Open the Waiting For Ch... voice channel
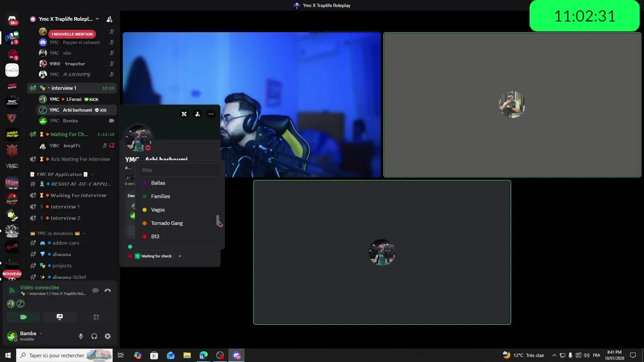The height and width of the screenshot is (362, 644). click(72, 134)
